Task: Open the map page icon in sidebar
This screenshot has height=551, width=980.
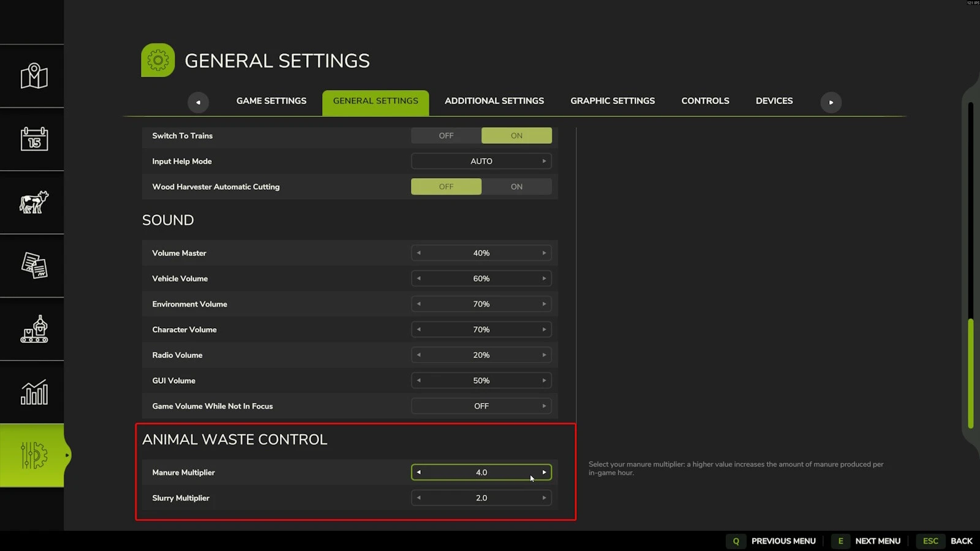Action: point(34,76)
